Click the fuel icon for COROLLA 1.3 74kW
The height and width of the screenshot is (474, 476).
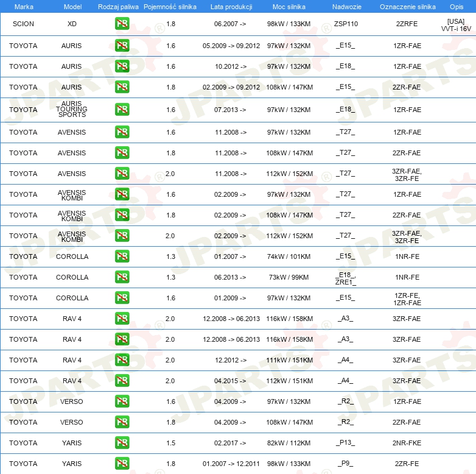(x=122, y=256)
